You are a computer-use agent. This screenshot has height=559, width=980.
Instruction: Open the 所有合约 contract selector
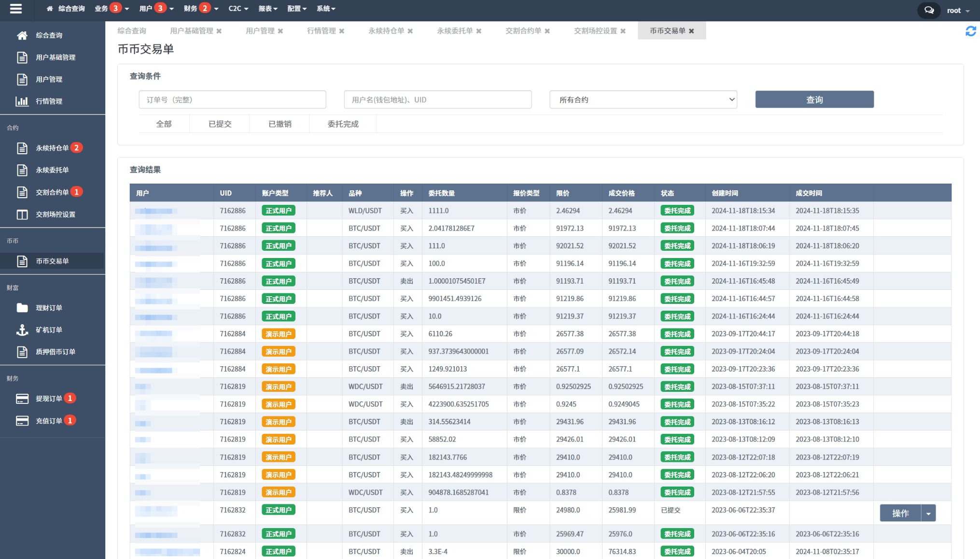pyautogui.click(x=643, y=100)
